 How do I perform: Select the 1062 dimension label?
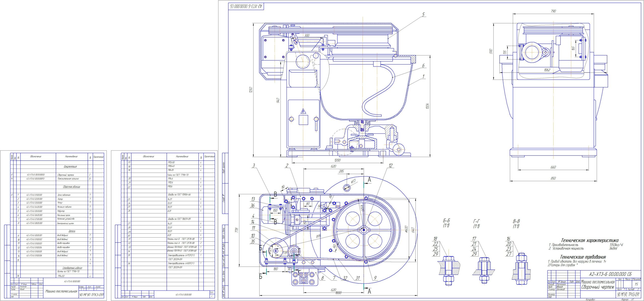547,70
